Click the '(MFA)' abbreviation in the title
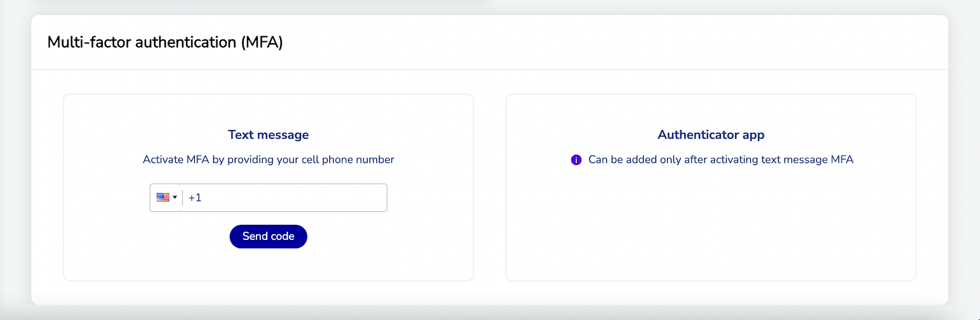Image resolution: width=980 pixels, height=320 pixels. click(x=262, y=43)
